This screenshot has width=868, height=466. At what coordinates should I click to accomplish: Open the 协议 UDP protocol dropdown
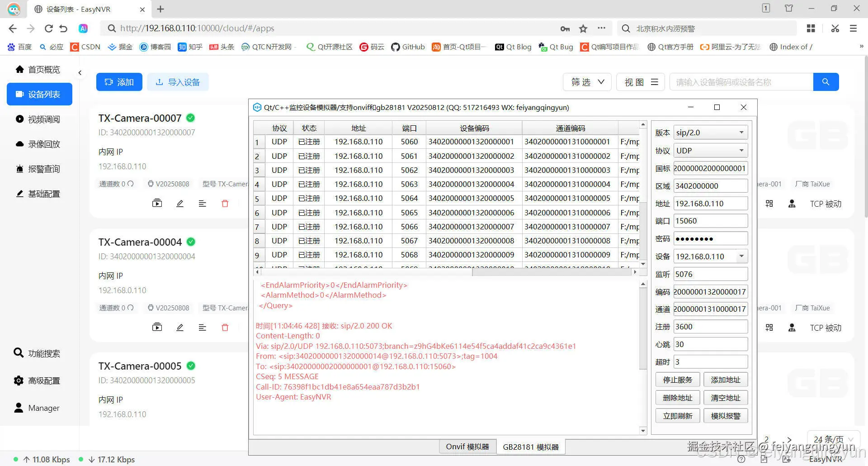click(710, 150)
